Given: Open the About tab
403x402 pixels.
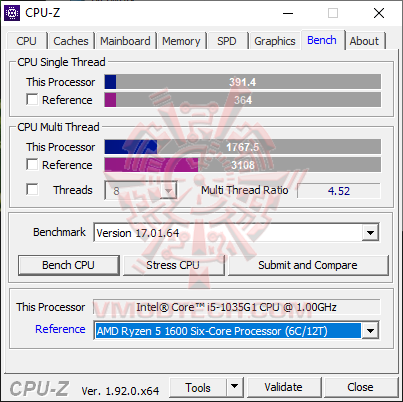Looking at the screenshot, I should click(x=364, y=41).
